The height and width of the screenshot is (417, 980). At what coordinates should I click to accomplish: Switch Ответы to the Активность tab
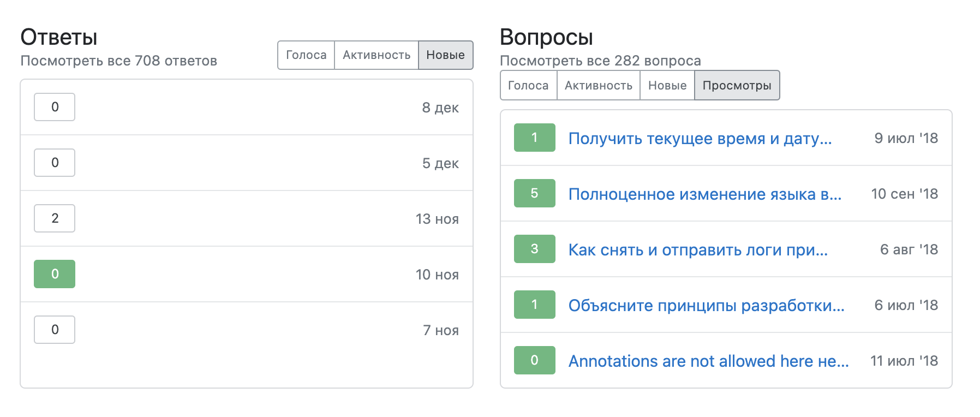pos(377,55)
